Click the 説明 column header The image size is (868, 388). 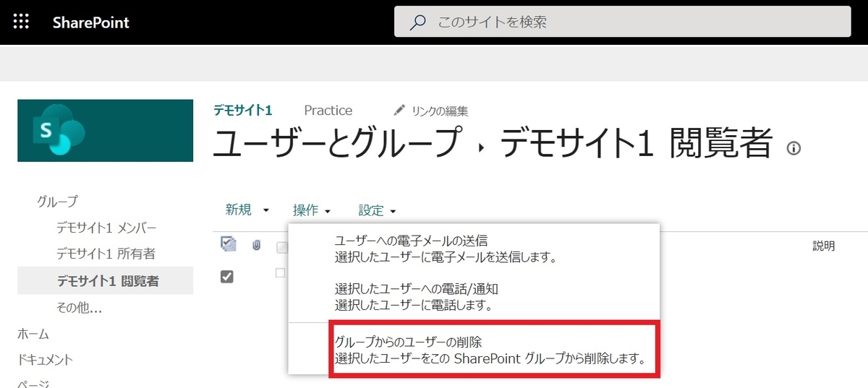(824, 246)
